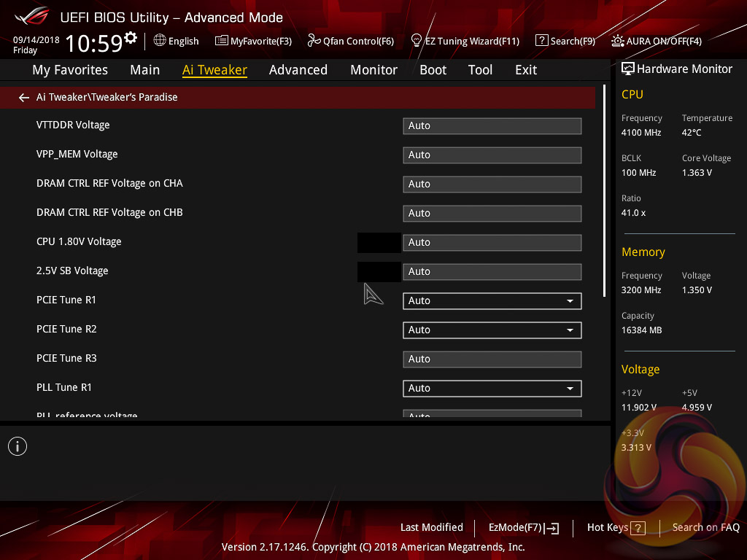Switch to the Main tab
Screen dimensions: 747x560
tap(145, 70)
